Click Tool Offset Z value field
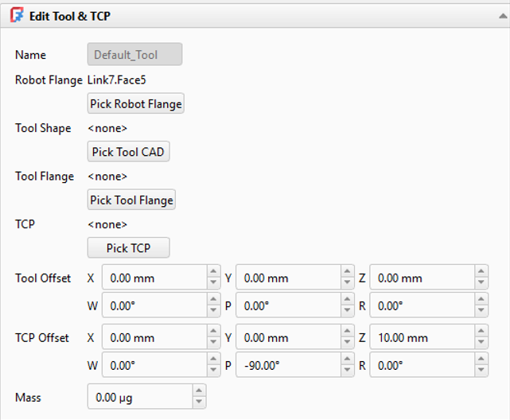 click(422, 278)
